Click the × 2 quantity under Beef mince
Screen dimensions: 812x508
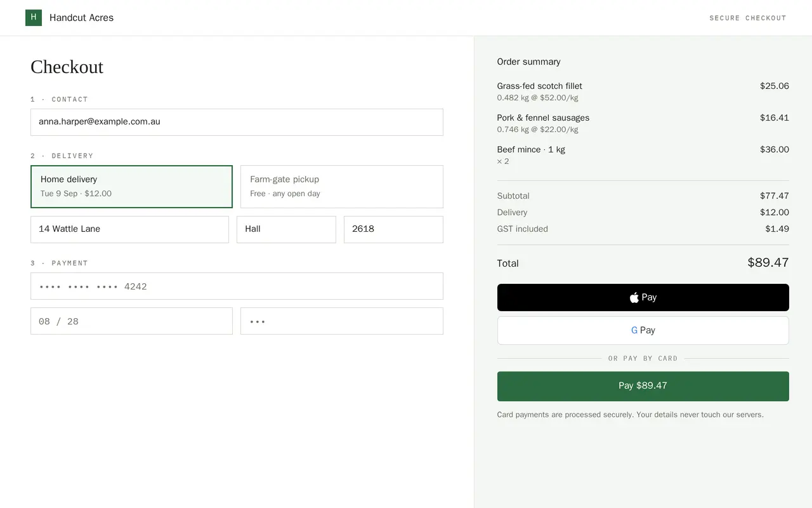click(x=503, y=161)
